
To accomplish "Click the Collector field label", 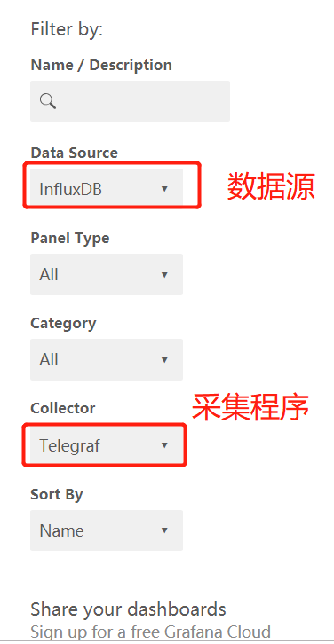I will [63, 408].
